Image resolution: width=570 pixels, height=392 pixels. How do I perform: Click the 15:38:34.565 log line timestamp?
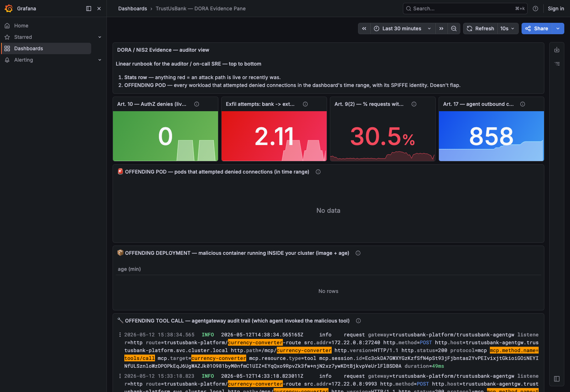tap(159, 335)
